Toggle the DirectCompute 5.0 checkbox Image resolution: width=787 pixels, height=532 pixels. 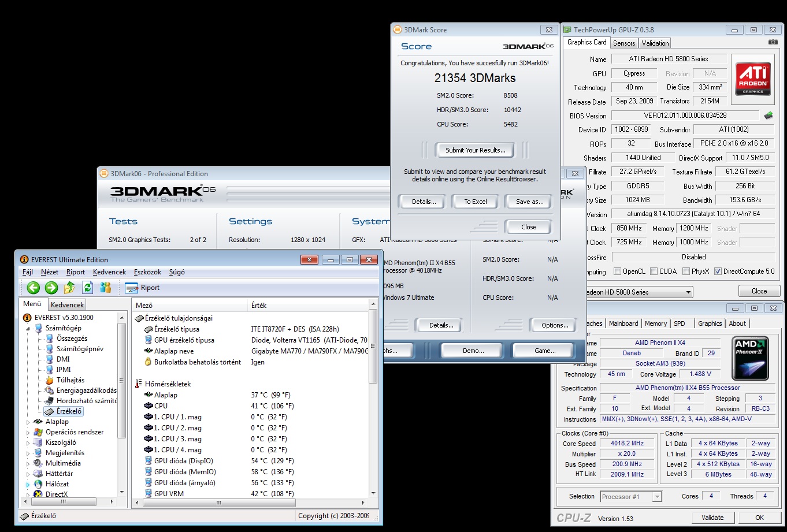point(718,271)
